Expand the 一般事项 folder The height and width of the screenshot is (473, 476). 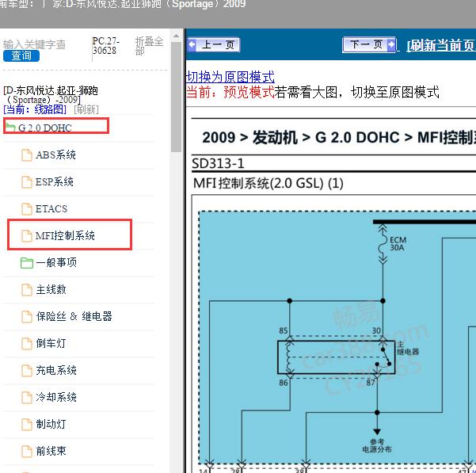coord(56,262)
